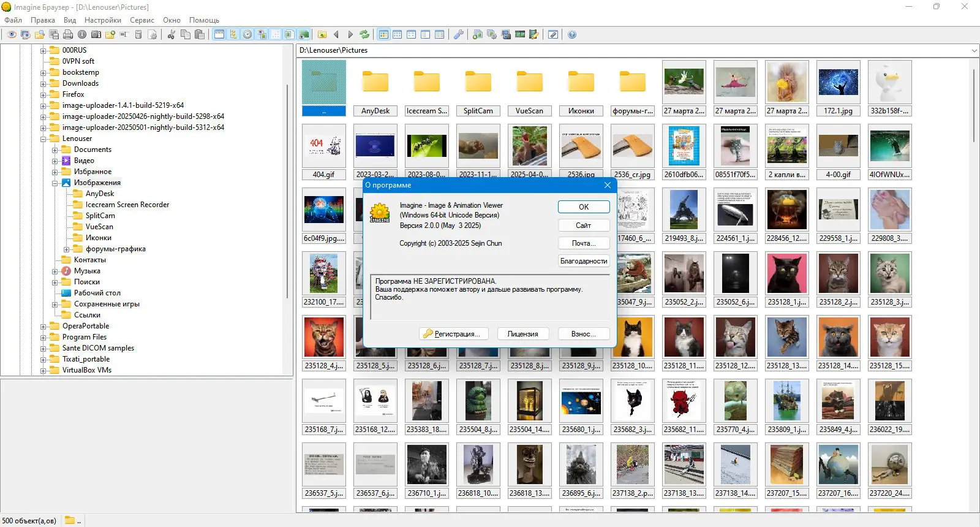Click the green refresh arrows icon
The image size is (980, 527).
364,35
